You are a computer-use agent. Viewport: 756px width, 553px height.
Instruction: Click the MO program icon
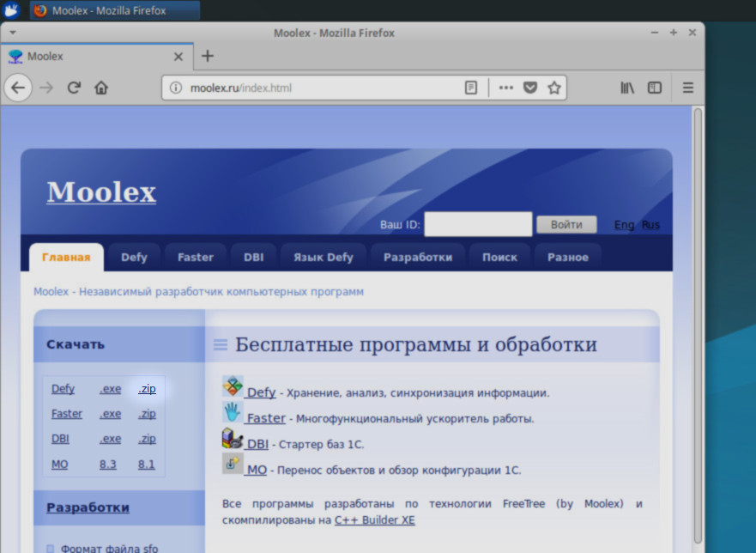click(233, 464)
